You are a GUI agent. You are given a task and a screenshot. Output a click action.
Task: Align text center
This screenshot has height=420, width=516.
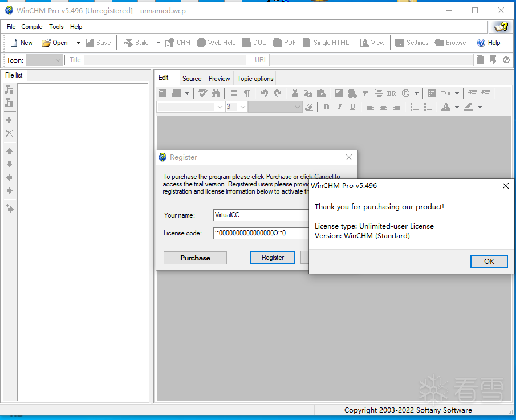click(383, 107)
